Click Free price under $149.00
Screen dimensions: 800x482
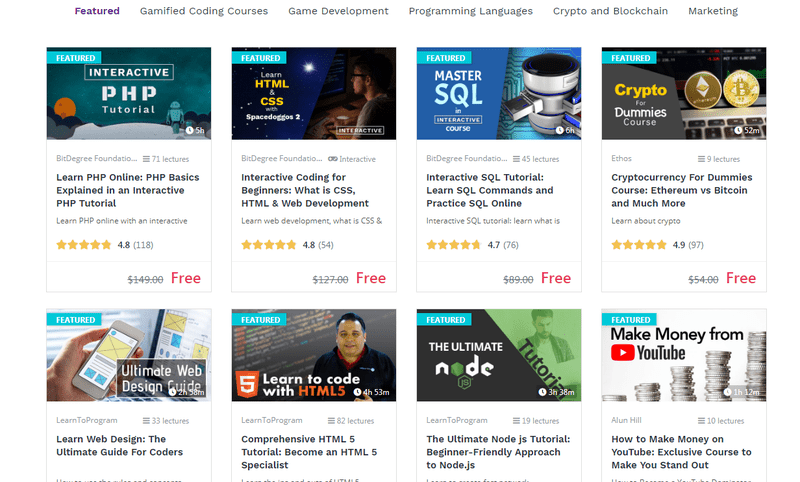point(186,278)
